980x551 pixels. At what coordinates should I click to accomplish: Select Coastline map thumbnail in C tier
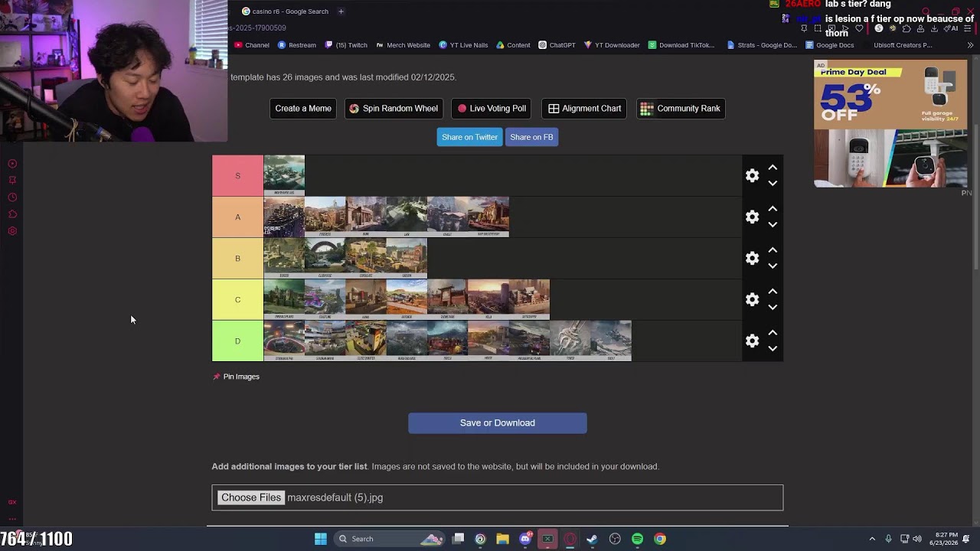point(325,299)
